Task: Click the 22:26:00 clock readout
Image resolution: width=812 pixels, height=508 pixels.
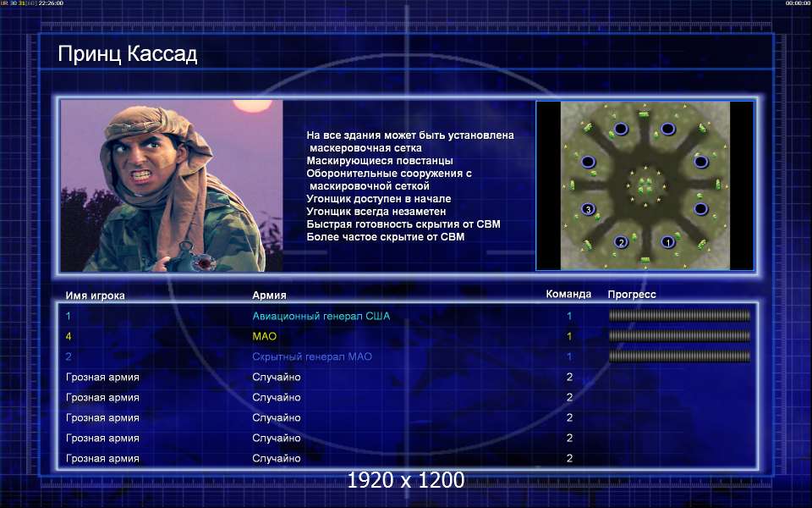Action: [51, 3]
